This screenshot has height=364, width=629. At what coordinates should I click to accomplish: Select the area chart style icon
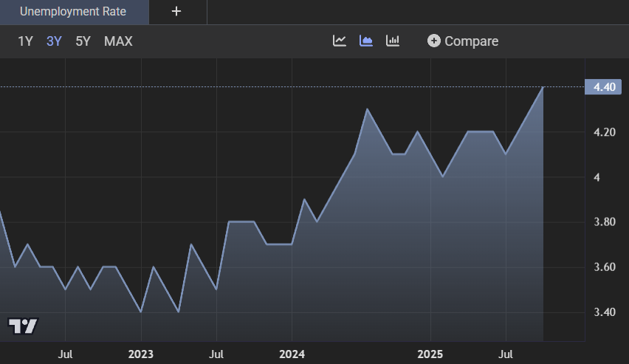366,41
